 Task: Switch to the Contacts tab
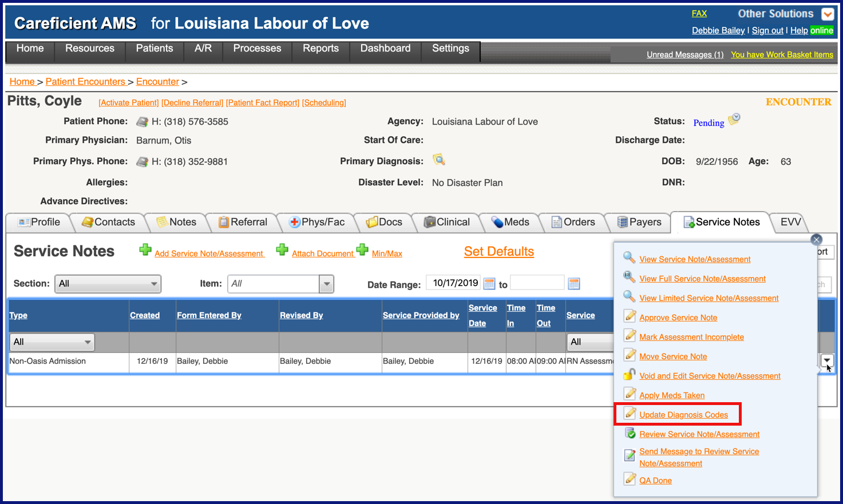click(x=109, y=222)
